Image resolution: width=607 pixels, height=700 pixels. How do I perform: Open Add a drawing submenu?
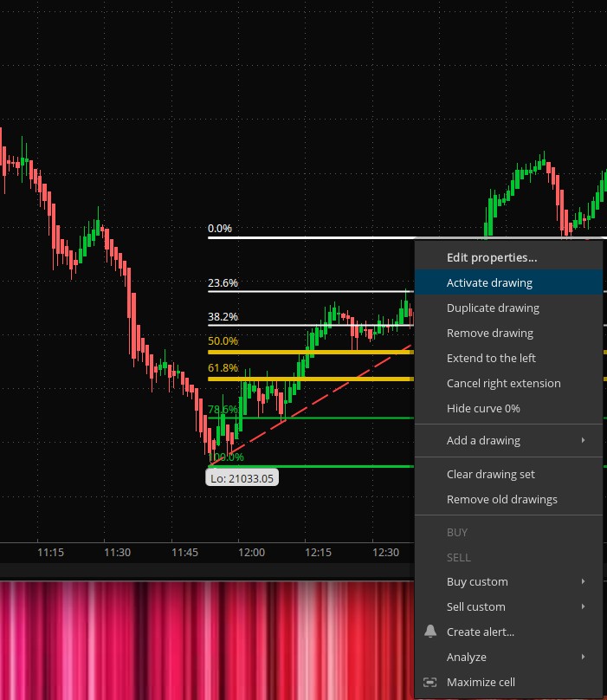(508, 441)
